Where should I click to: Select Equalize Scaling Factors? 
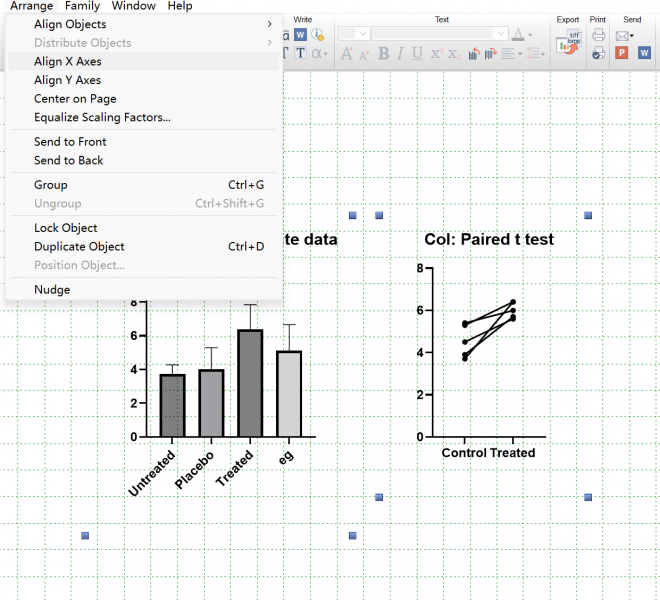point(143,117)
